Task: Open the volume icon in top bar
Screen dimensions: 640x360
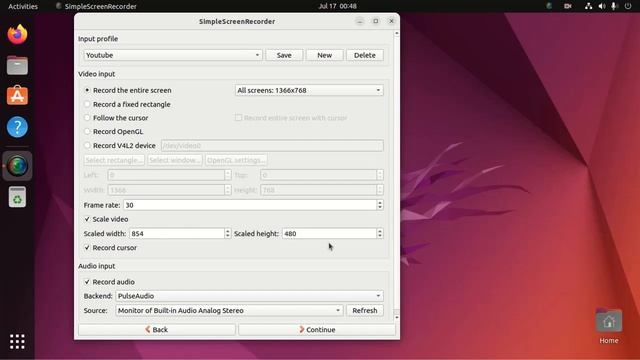Action: (x=602, y=6)
